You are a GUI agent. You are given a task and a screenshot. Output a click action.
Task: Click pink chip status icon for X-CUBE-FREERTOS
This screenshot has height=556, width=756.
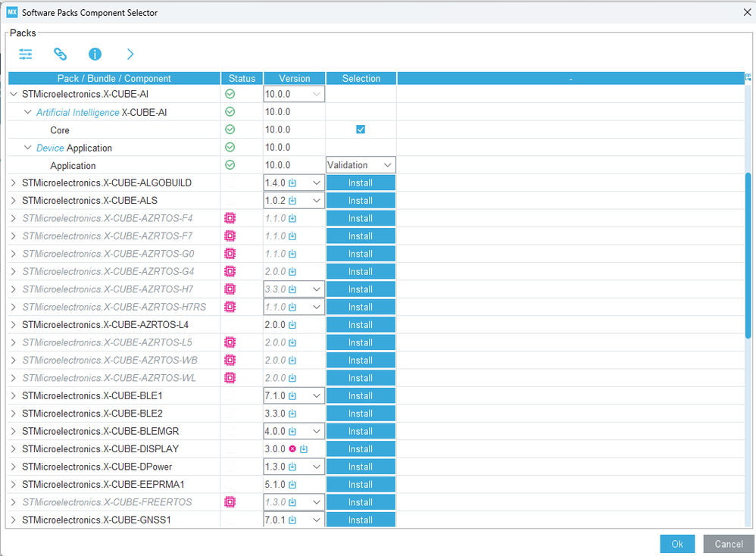230,502
